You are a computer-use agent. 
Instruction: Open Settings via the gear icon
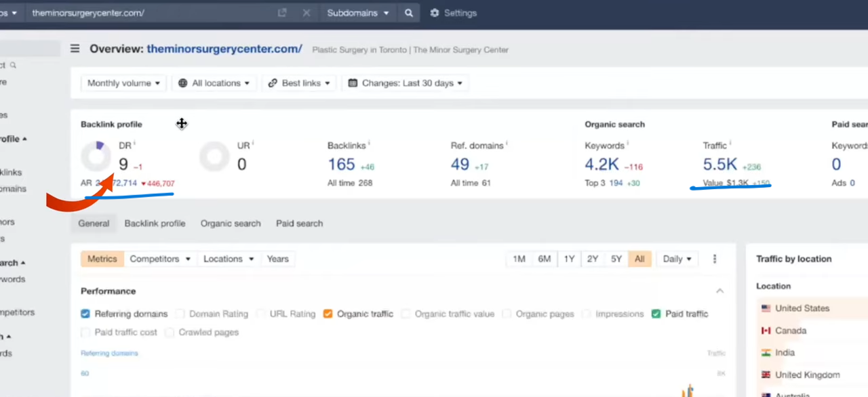(435, 13)
